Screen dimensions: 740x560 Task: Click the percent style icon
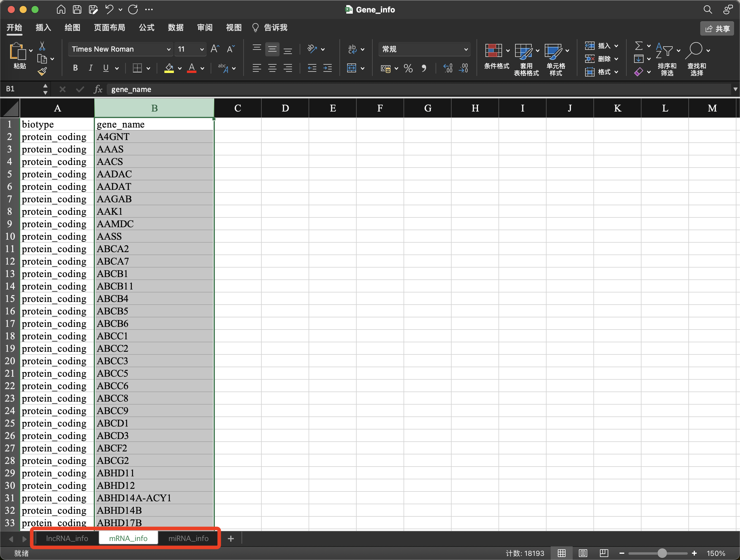(x=408, y=68)
